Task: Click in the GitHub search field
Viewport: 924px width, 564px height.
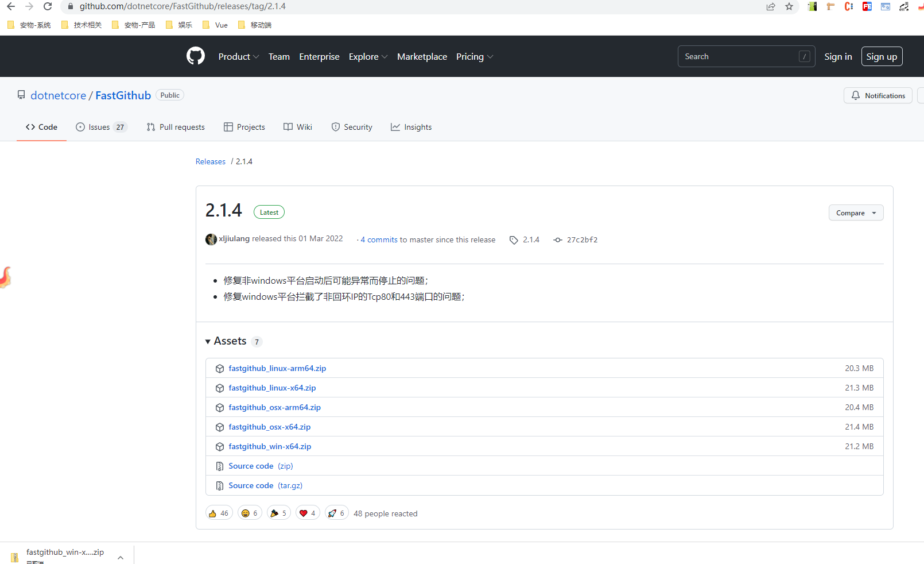Action: (x=746, y=56)
